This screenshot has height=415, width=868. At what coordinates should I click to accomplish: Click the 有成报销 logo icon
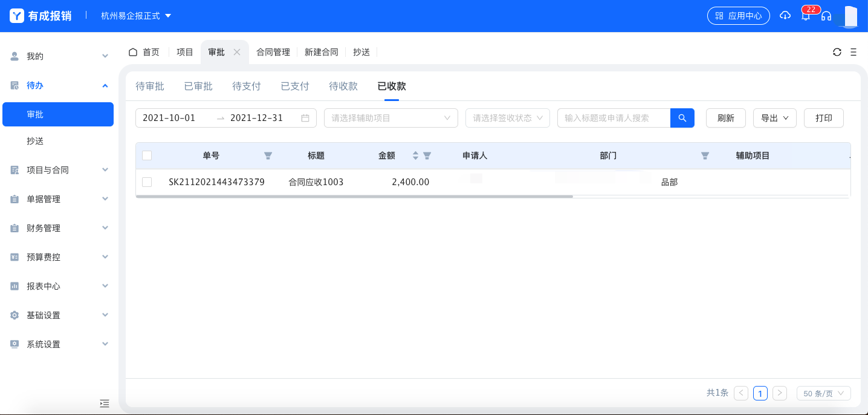[x=17, y=16]
